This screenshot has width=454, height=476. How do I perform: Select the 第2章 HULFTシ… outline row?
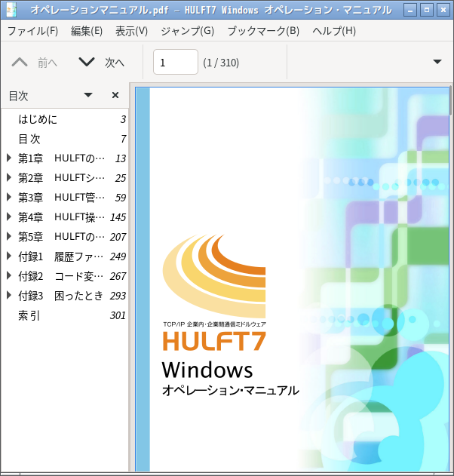pos(64,178)
